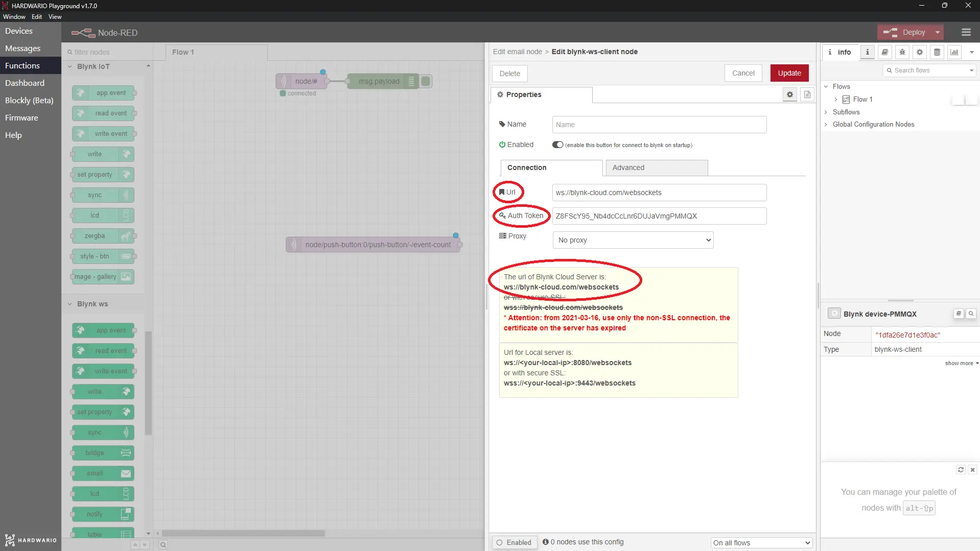Collapse the Blynk IoT palette category
This screenshot has height=551, width=980.
[70, 66]
